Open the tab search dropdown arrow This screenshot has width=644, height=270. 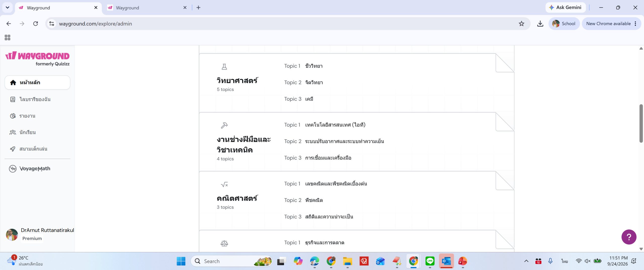[x=7, y=8]
